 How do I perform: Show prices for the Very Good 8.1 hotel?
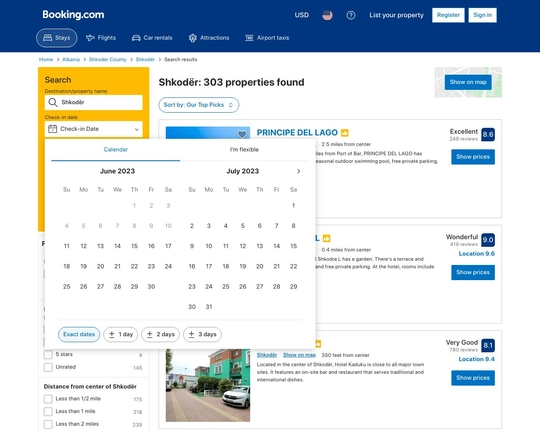tap(473, 378)
